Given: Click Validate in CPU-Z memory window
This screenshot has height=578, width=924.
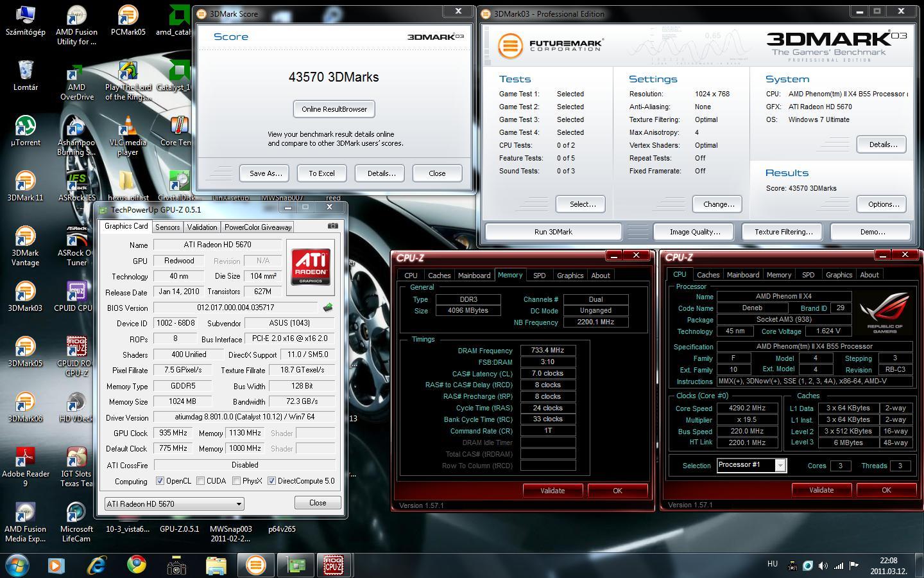Looking at the screenshot, I should 552,491.
